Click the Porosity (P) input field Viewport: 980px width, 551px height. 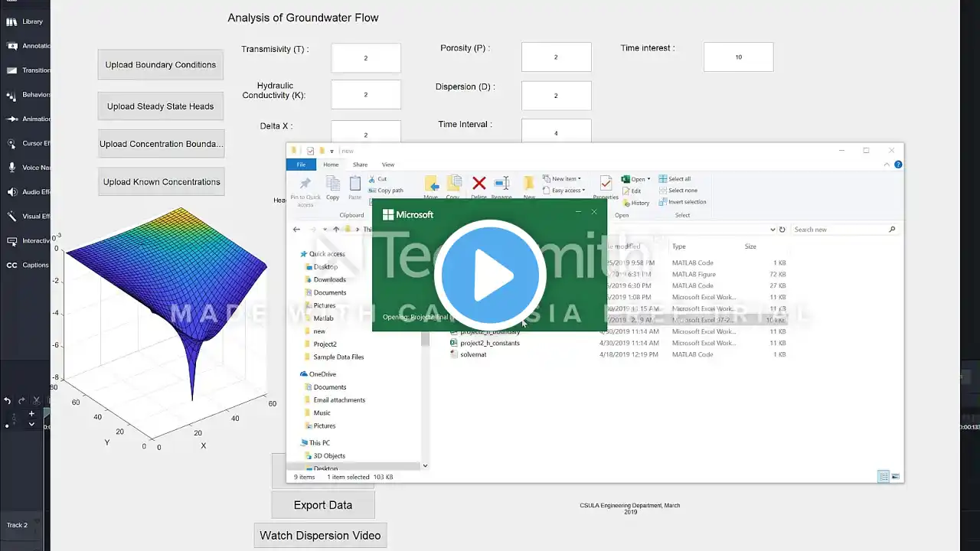556,57
